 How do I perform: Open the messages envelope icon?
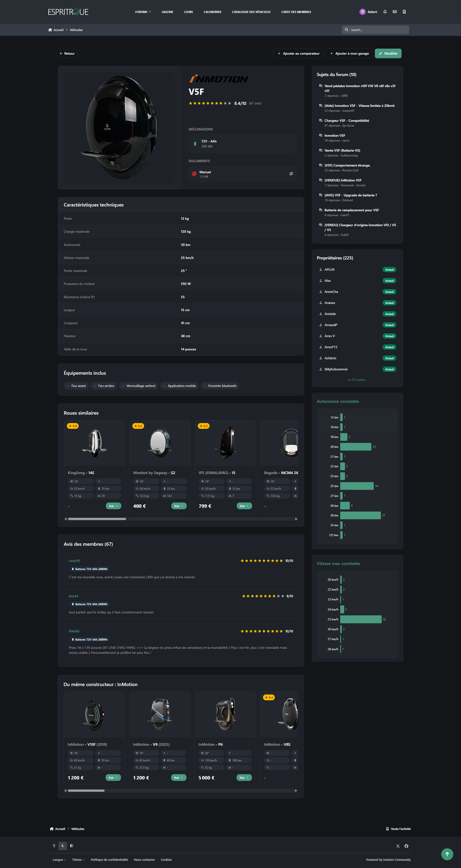click(395, 12)
